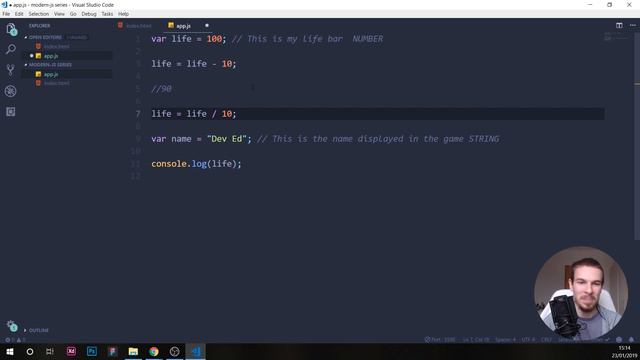Click the 'console.log(life);' line
The image size is (640, 360).
[x=196, y=164]
